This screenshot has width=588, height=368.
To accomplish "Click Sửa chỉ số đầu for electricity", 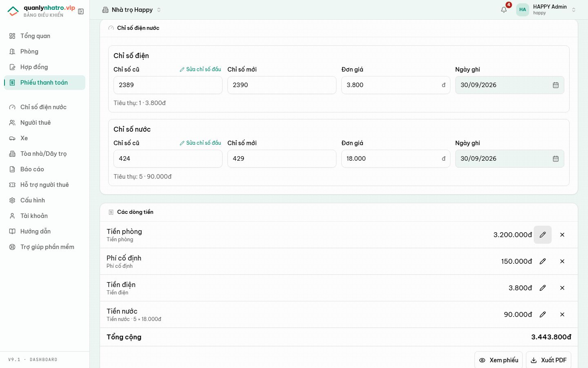I will (200, 70).
